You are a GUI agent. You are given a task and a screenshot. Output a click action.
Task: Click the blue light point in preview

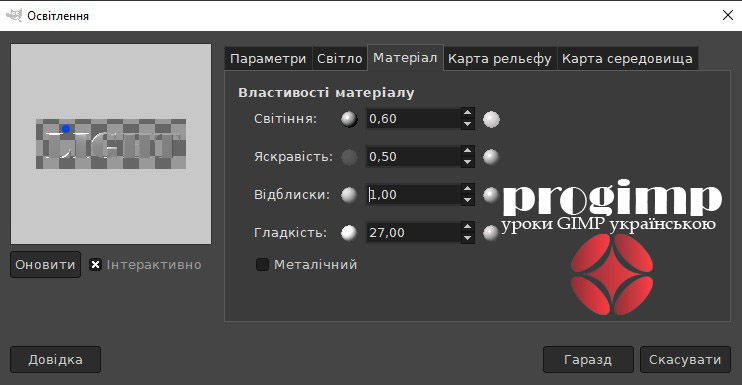point(66,129)
